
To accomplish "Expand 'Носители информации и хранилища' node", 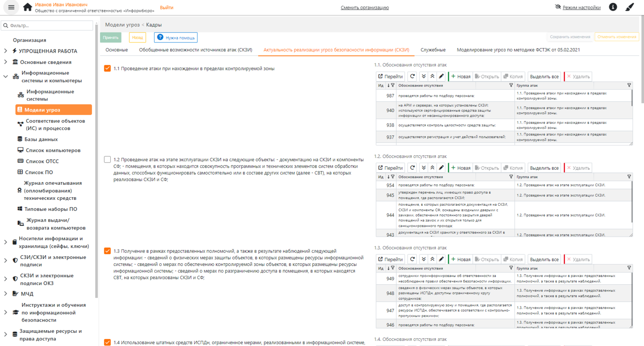I will pos(5,242).
